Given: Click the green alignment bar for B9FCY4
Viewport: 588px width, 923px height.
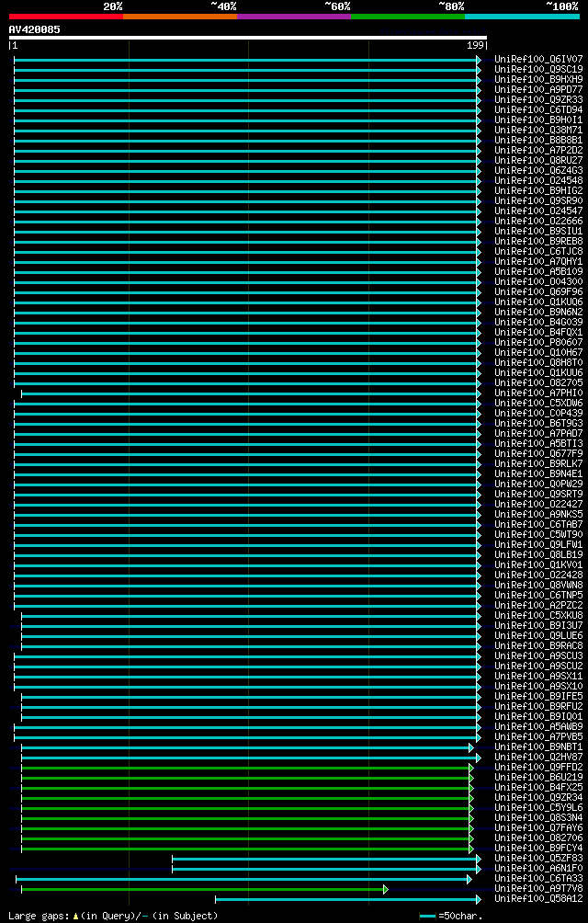Looking at the screenshot, I should click(x=247, y=849).
